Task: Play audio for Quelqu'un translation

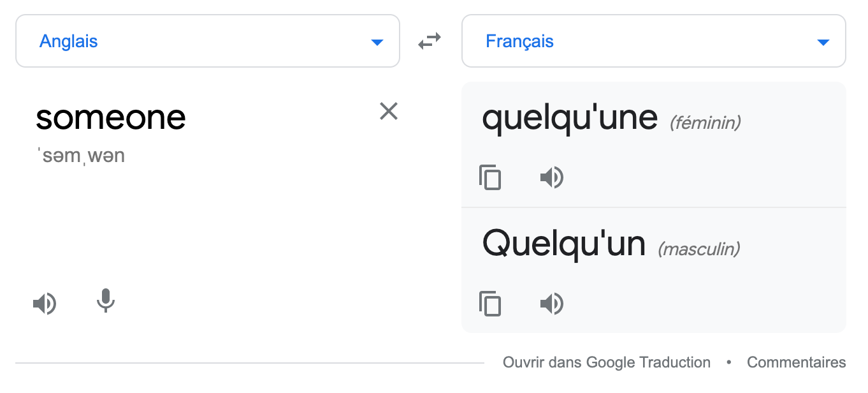Action: click(552, 304)
